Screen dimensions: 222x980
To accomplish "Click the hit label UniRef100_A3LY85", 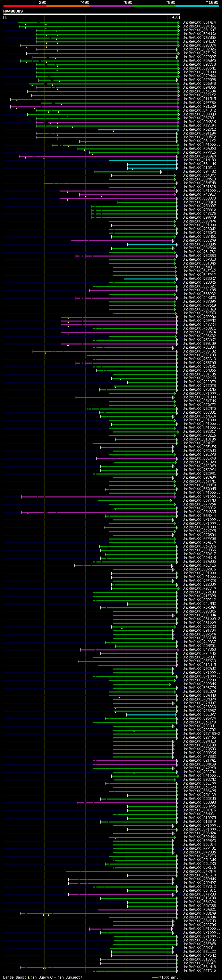I will point(199,290).
